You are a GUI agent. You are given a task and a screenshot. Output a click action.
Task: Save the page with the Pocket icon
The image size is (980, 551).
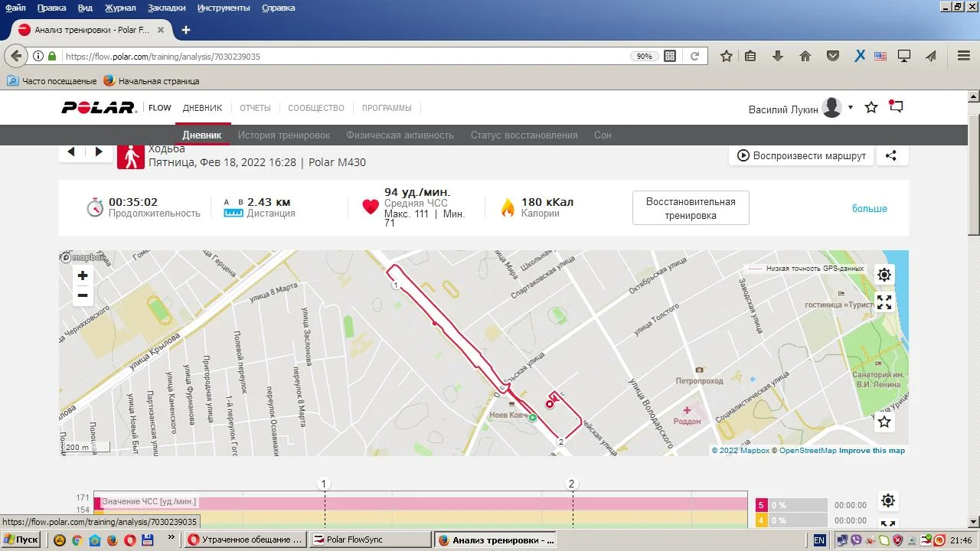point(832,56)
